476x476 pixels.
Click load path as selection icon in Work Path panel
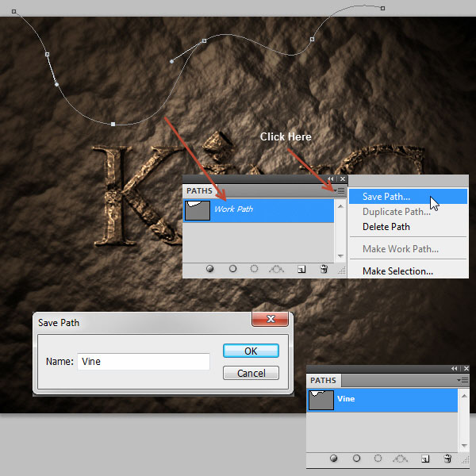click(x=254, y=269)
